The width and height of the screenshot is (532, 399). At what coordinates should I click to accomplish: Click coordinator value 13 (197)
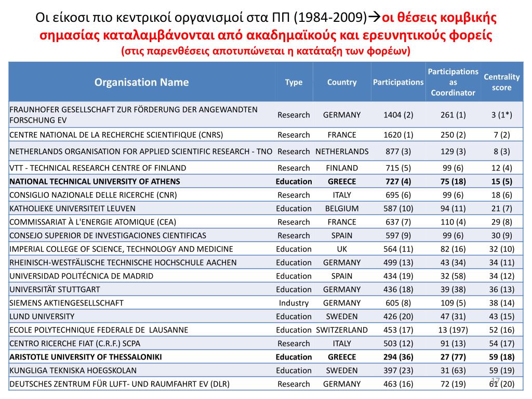click(453, 330)
